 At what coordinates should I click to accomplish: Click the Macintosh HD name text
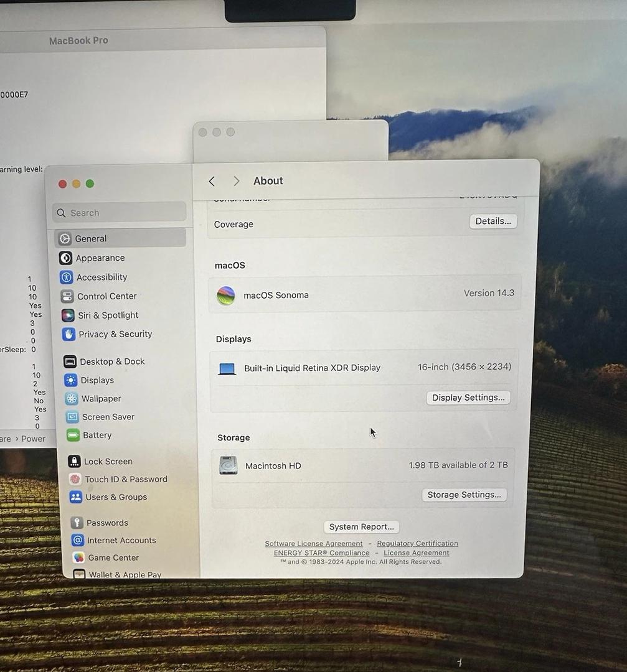tap(273, 466)
